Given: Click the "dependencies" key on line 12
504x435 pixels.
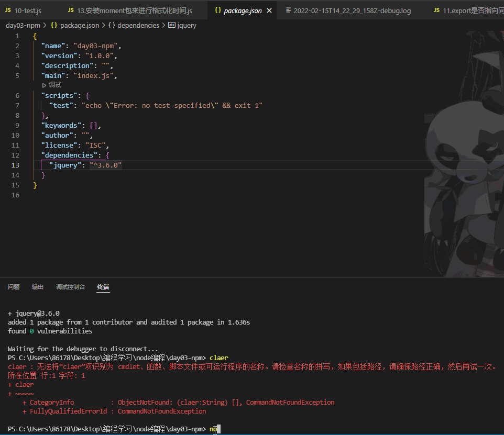Looking at the screenshot, I should point(69,155).
